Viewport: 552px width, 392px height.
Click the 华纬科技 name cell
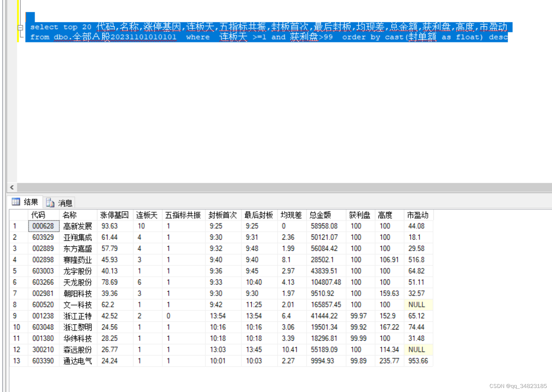(79, 338)
